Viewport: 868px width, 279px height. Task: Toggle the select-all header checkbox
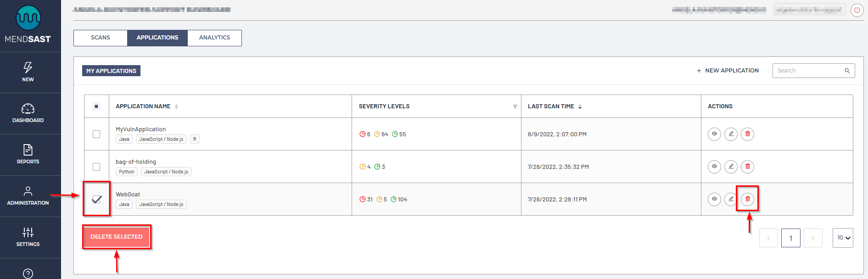pyautogui.click(x=96, y=106)
